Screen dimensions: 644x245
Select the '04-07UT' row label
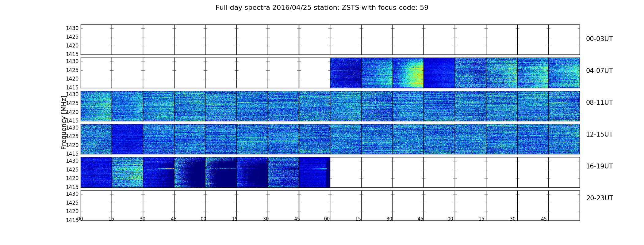pyautogui.click(x=599, y=71)
